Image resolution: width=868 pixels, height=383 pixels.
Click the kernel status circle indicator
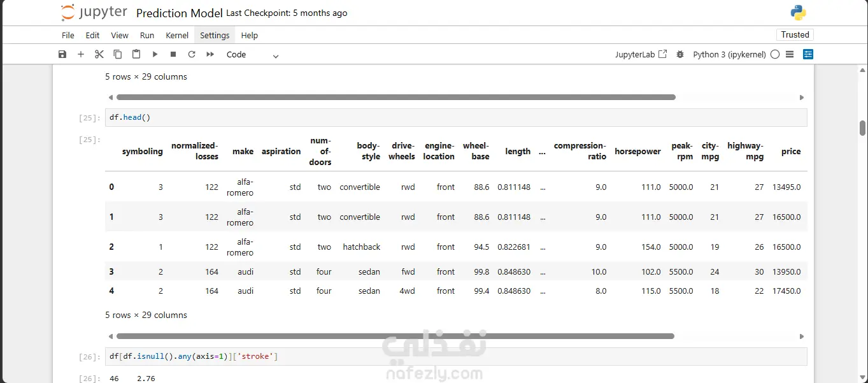click(x=775, y=55)
